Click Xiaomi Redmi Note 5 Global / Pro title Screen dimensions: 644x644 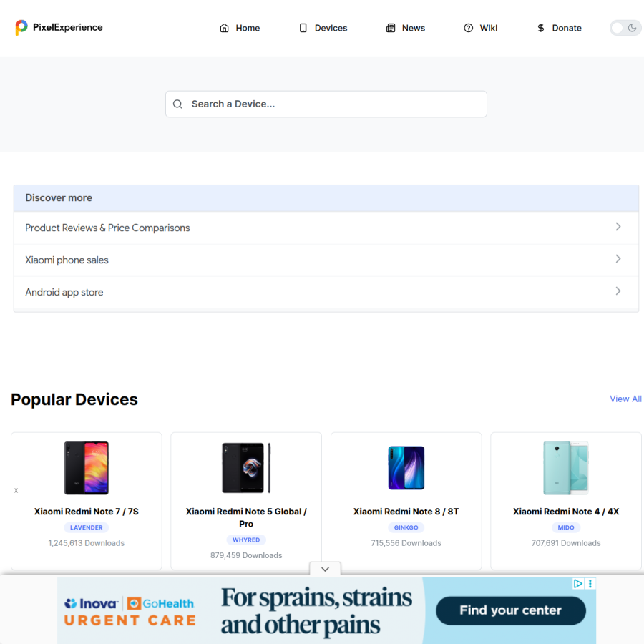246,518
